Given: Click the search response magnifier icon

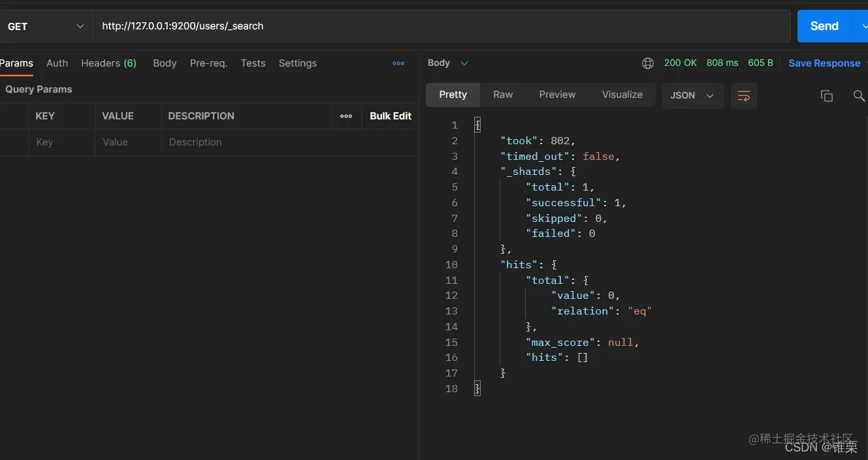Looking at the screenshot, I should click(860, 96).
